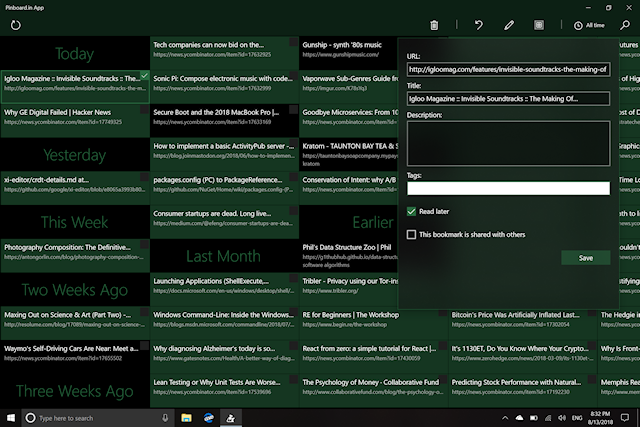Image resolution: width=640 pixels, height=427 pixels.
Task: Tick the Consumer startups are dead checkbox
Action: [x=293, y=211]
